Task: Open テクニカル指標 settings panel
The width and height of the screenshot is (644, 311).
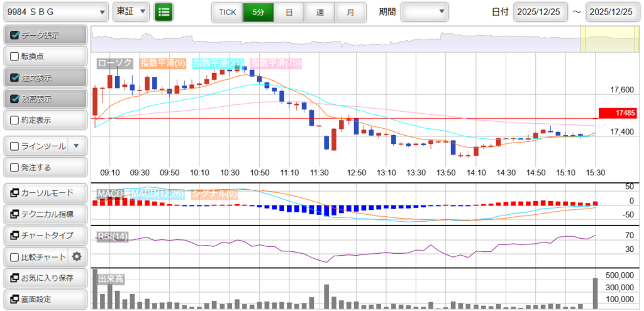Action: 45,214
